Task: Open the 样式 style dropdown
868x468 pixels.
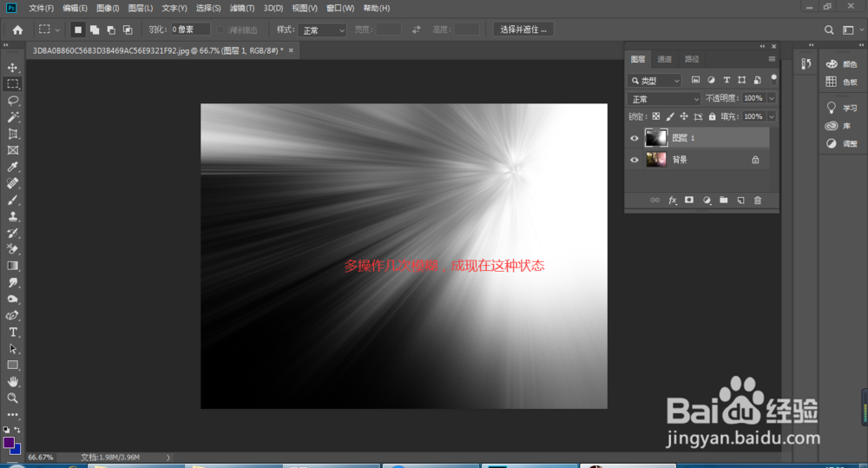Action: pos(322,30)
